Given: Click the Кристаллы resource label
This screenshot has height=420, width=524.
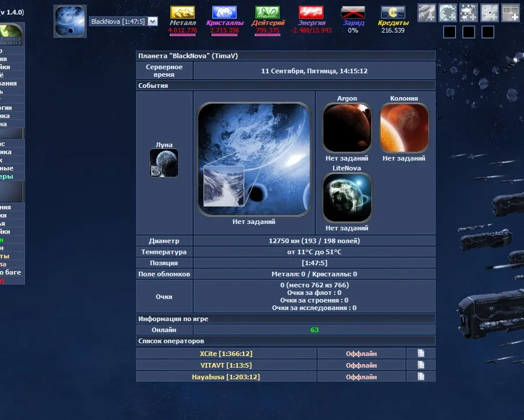Looking at the screenshot, I should pos(225,23).
